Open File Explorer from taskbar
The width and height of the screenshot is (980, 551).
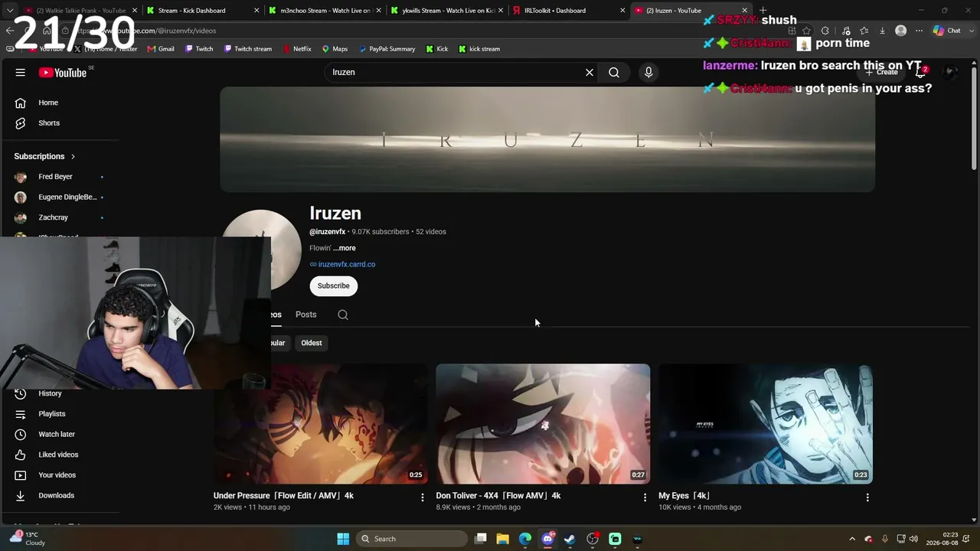click(503, 539)
